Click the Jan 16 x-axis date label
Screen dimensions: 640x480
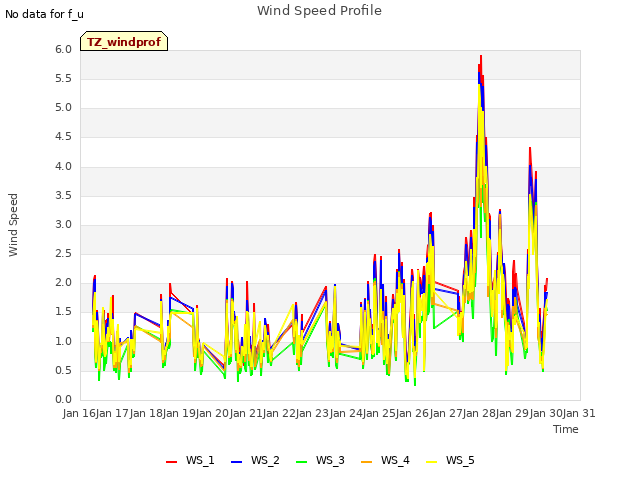tap(79, 413)
